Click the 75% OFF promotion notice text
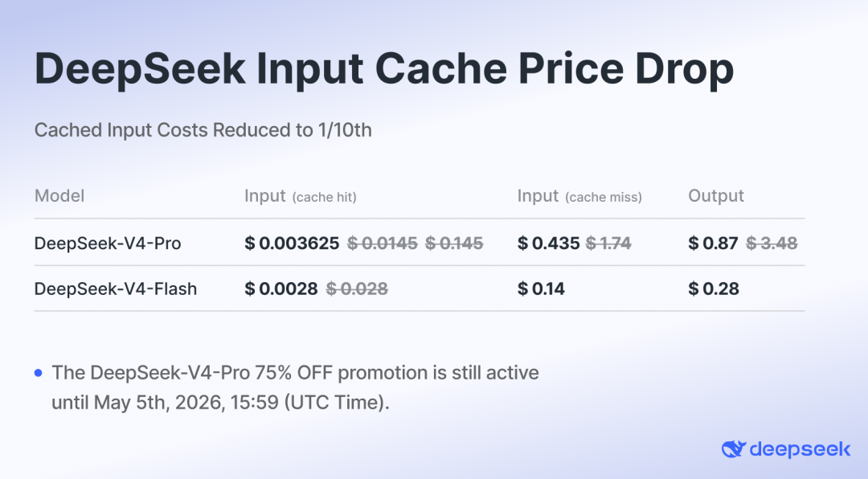The image size is (868, 479). point(295,387)
